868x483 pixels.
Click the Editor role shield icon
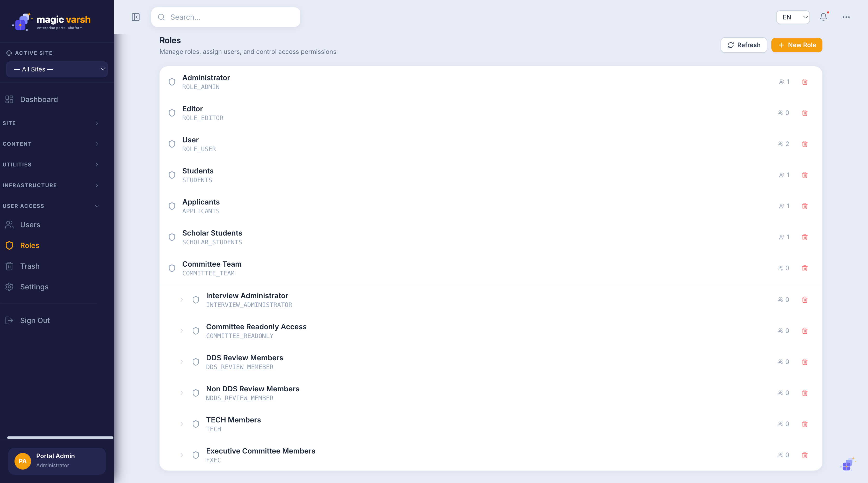(172, 113)
